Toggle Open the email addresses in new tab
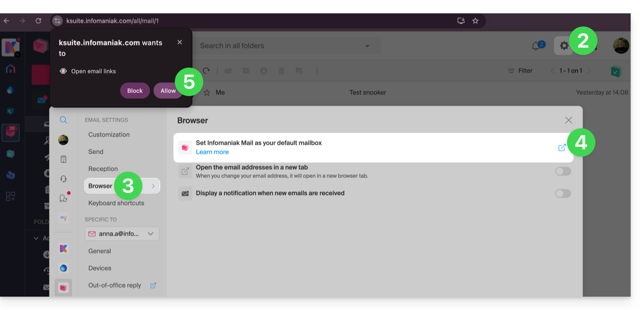 563,171
